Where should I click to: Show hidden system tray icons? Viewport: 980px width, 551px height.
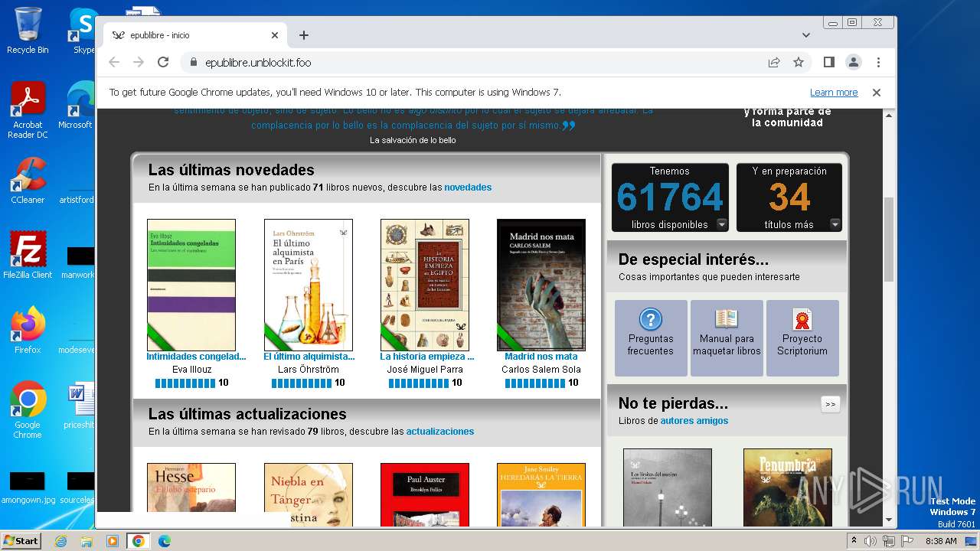pyautogui.click(x=854, y=541)
